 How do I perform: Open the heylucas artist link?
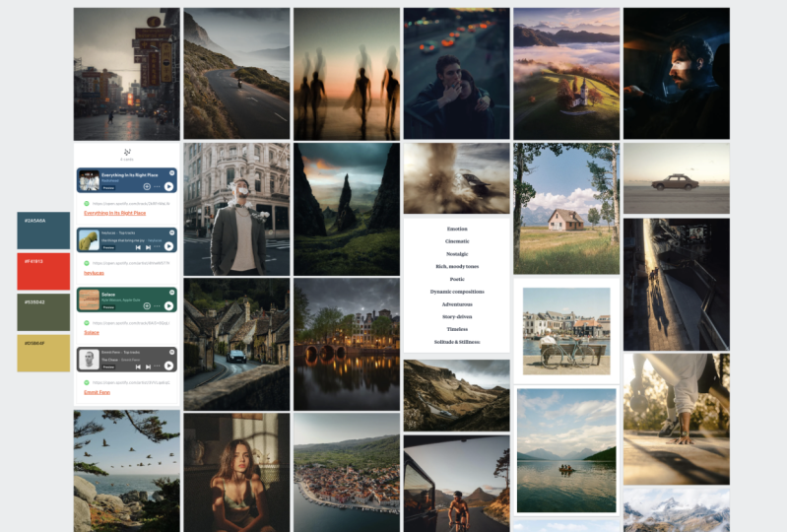94,273
